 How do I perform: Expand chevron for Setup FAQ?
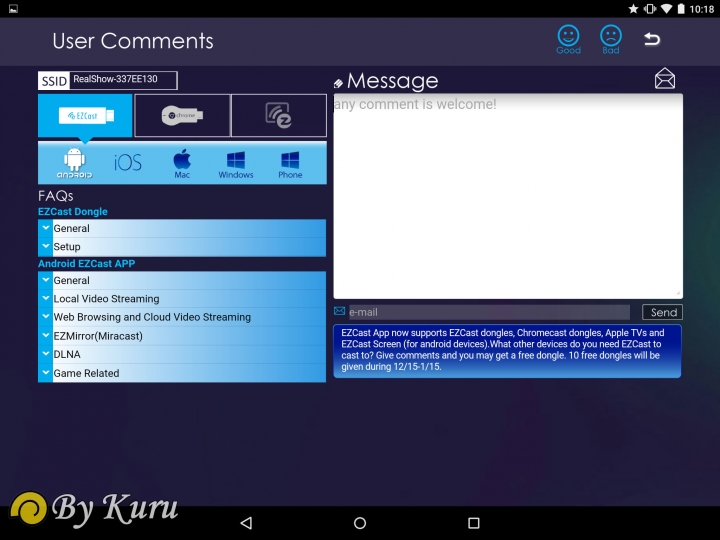coord(45,246)
